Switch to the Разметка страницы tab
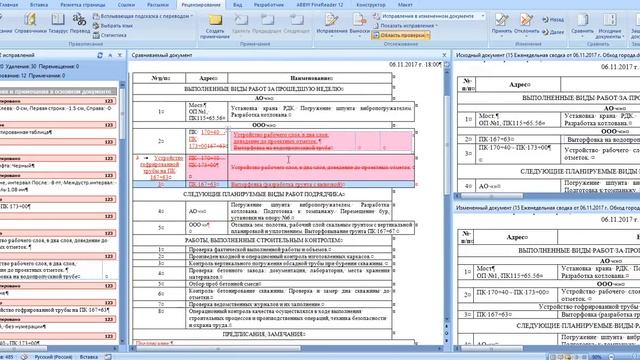The height and width of the screenshot is (360, 640). coord(83,5)
